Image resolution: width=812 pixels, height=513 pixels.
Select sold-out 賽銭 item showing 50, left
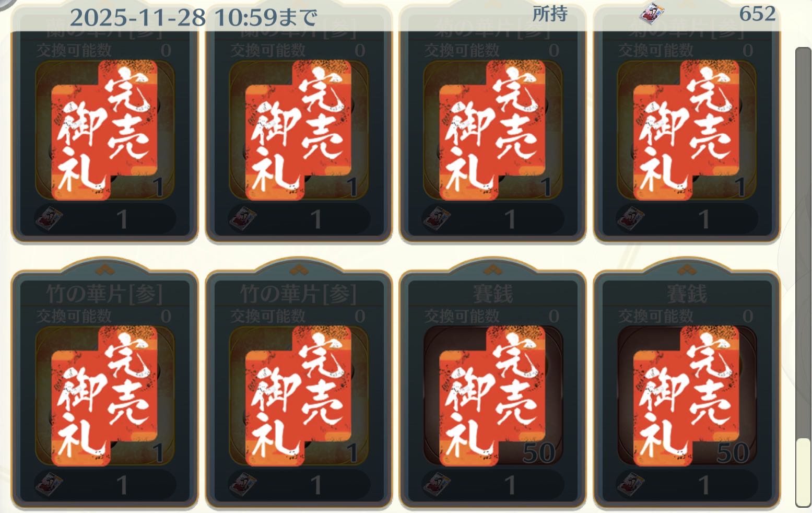(x=492, y=396)
